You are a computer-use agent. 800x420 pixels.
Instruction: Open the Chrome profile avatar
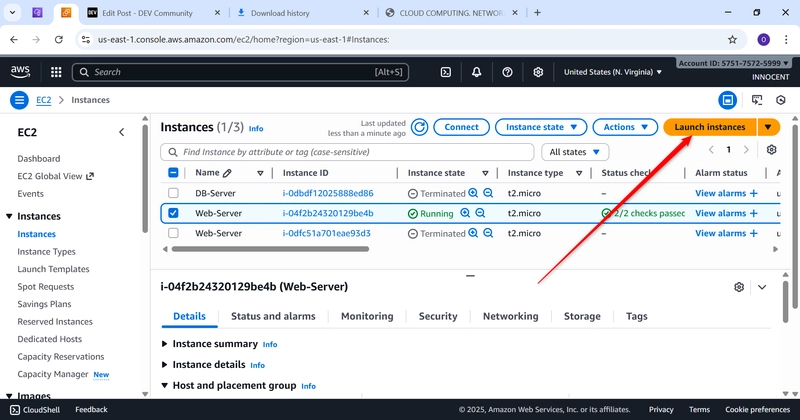click(x=763, y=39)
